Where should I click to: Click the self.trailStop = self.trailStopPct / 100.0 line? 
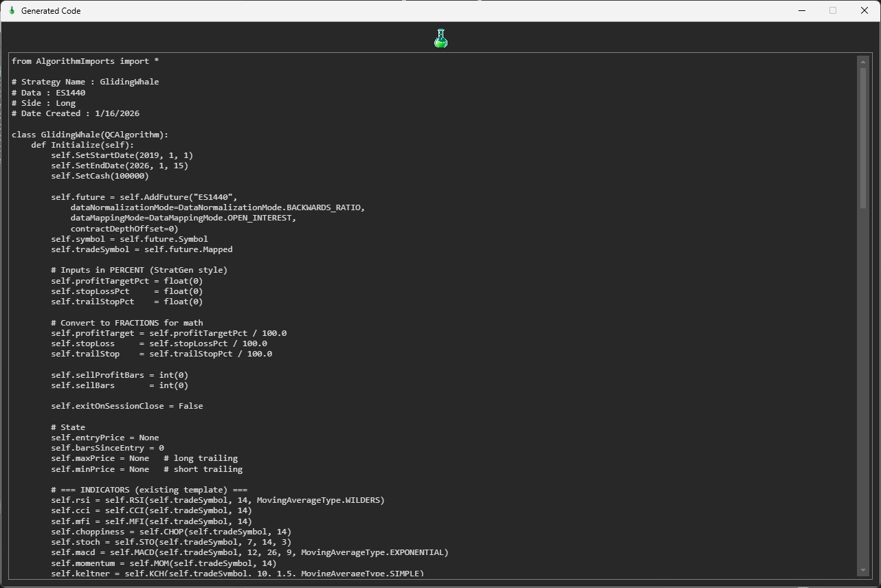[x=161, y=354]
